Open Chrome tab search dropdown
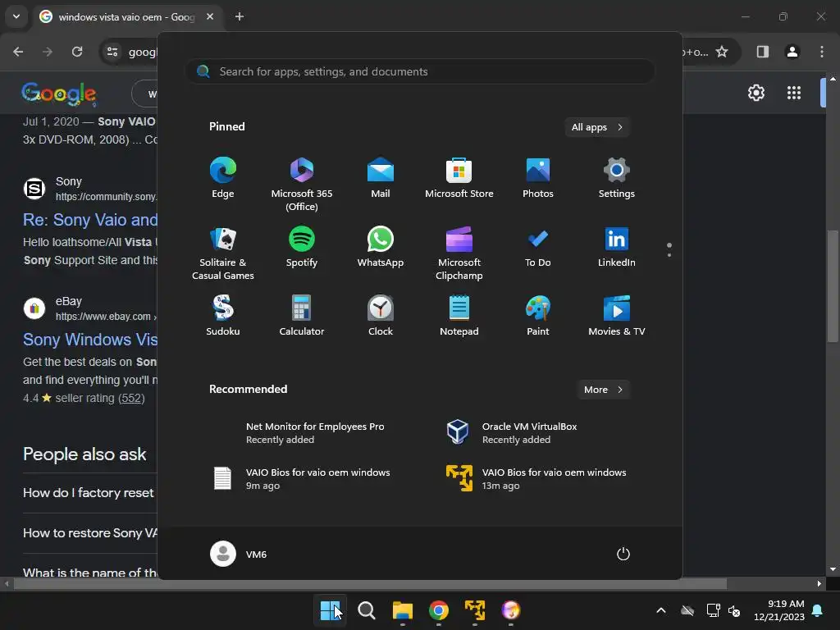The image size is (840, 630). (16, 16)
